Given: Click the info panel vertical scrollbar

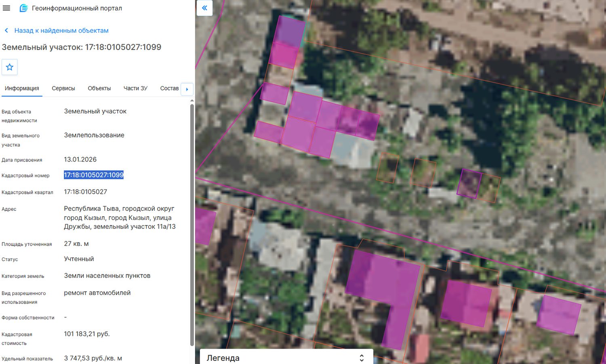Looking at the screenshot, I should [x=192, y=224].
